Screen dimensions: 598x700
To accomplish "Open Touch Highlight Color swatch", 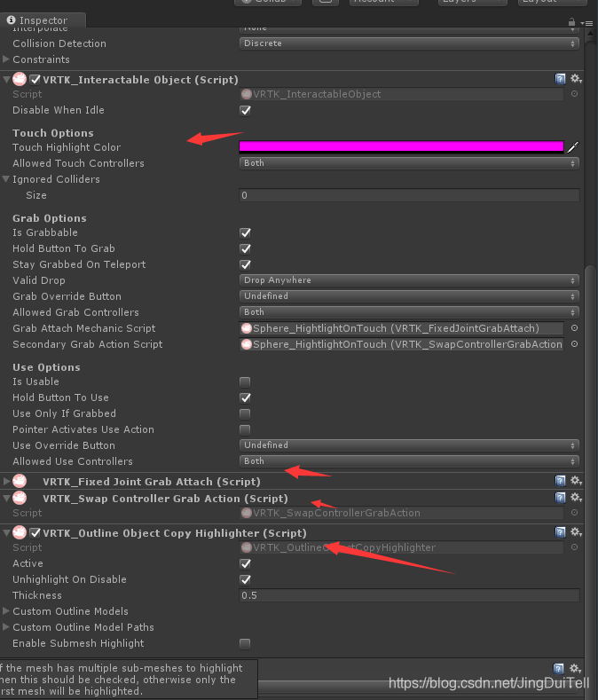I will 401,147.
